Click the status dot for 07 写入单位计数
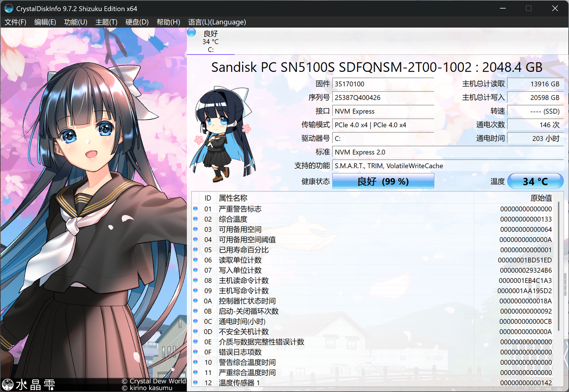The width and height of the screenshot is (569, 392). pos(196,270)
